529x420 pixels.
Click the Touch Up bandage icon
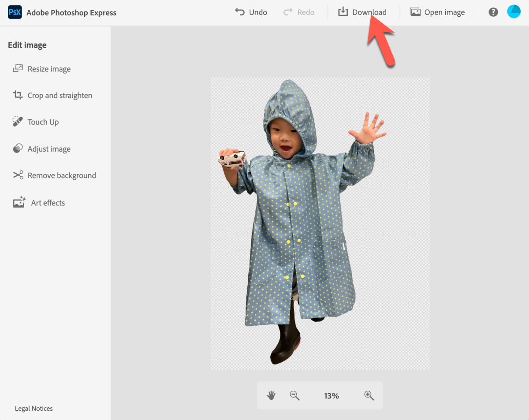tap(18, 122)
